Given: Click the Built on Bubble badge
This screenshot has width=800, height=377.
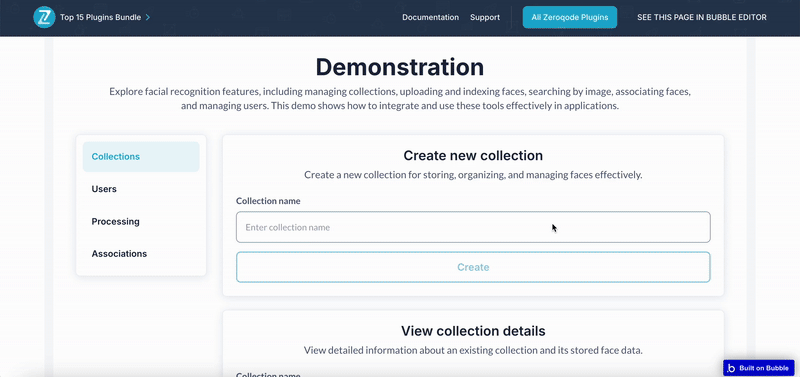Looking at the screenshot, I should point(759,368).
